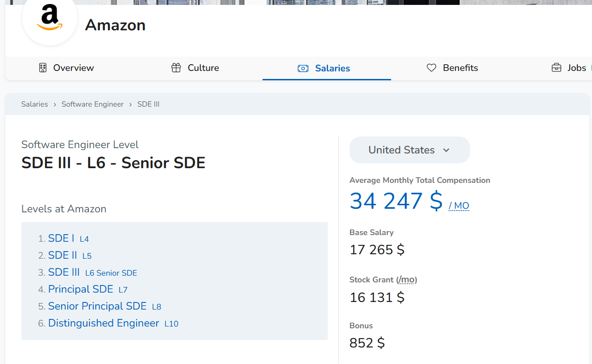Click the Benefits tab heart icon
Image resolution: width=592 pixels, height=364 pixels.
point(431,68)
